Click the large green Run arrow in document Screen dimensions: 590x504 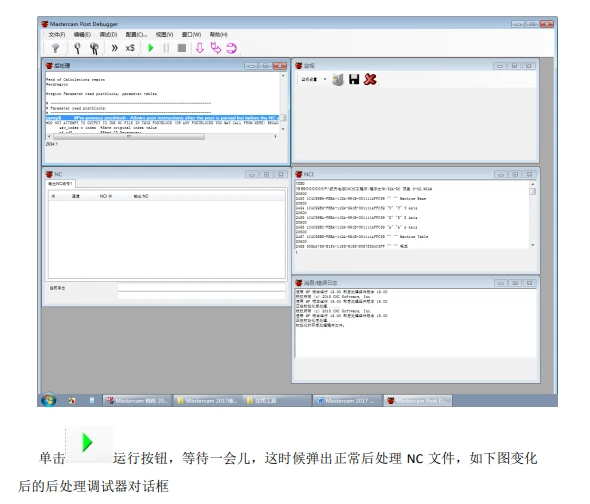(87, 442)
